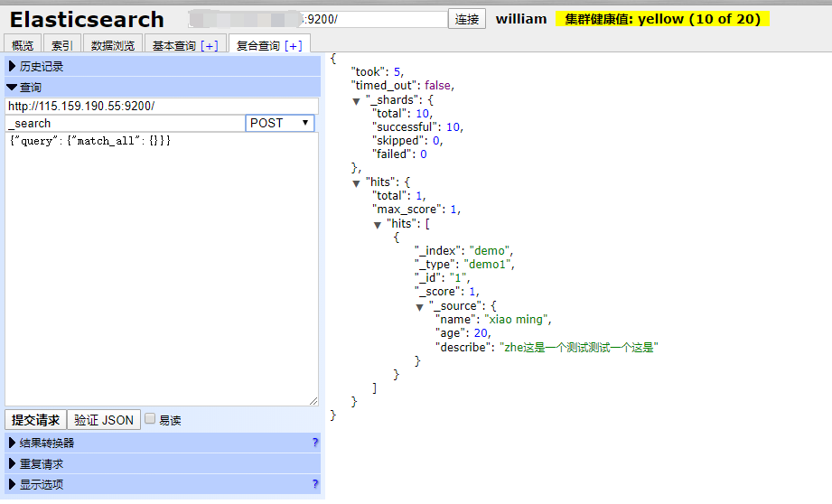This screenshot has width=832, height=504.
Task: Switch to the 索引 indices tab
Action: [x=62, y=45]
